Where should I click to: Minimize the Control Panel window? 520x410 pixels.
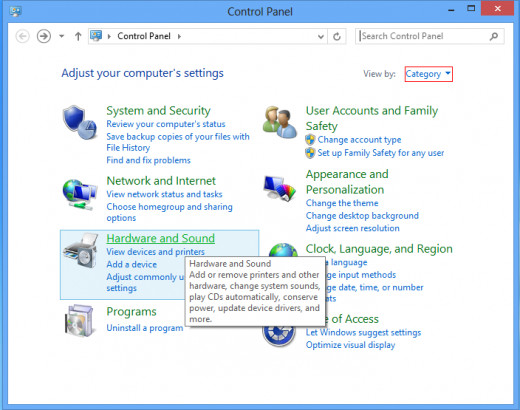click(x=451, y=10)
